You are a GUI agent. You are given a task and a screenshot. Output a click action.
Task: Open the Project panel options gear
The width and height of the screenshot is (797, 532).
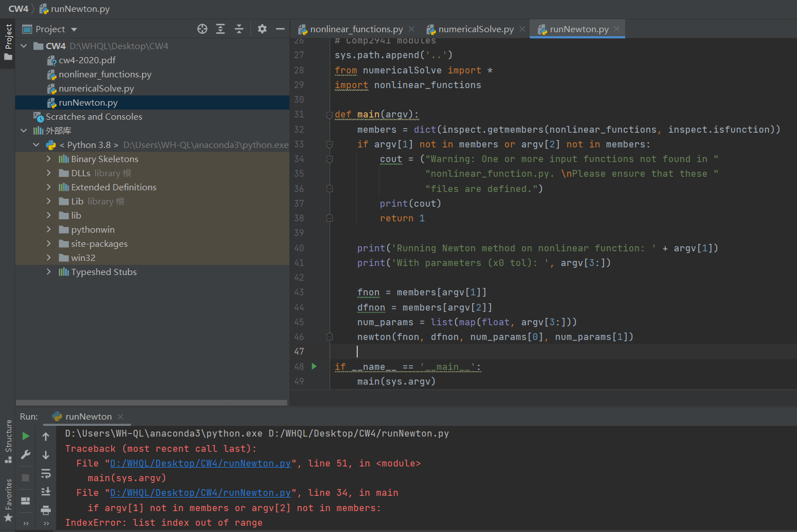262,29
